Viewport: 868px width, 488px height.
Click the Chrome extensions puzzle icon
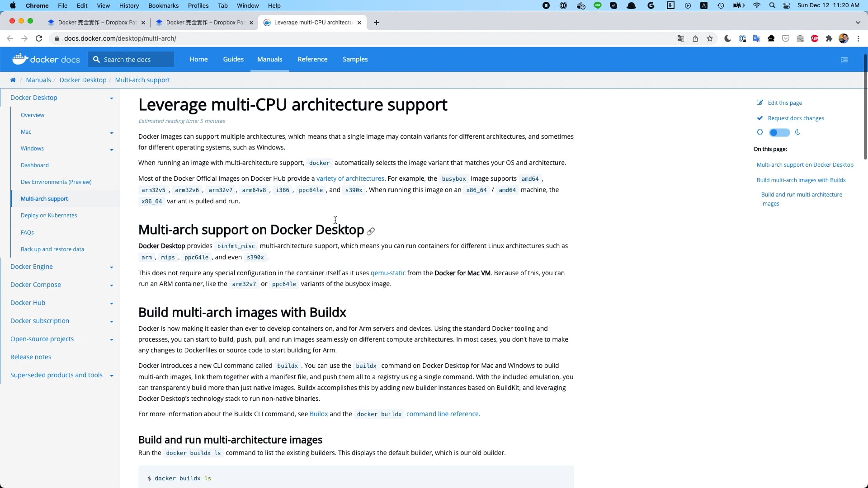coord(829,38)
